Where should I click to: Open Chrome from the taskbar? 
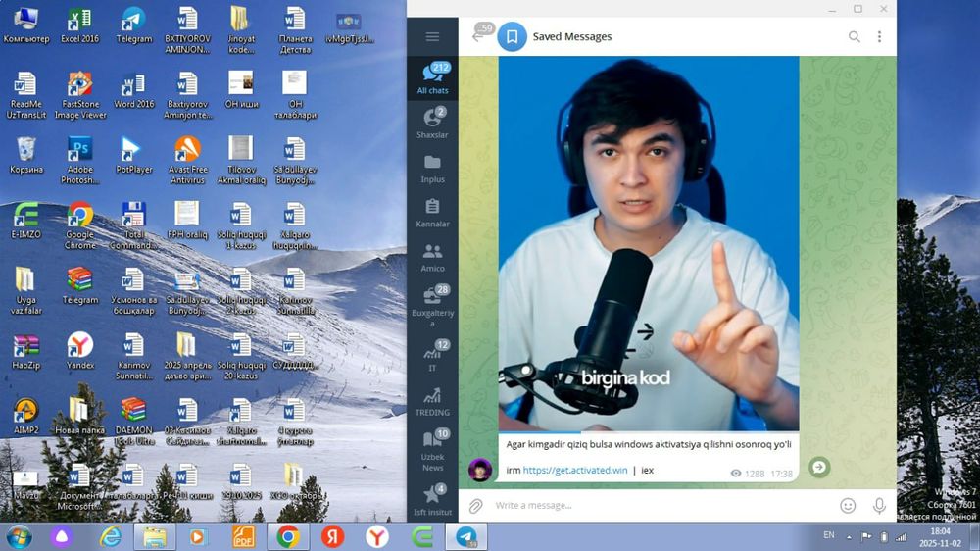(x=287, y=536)
